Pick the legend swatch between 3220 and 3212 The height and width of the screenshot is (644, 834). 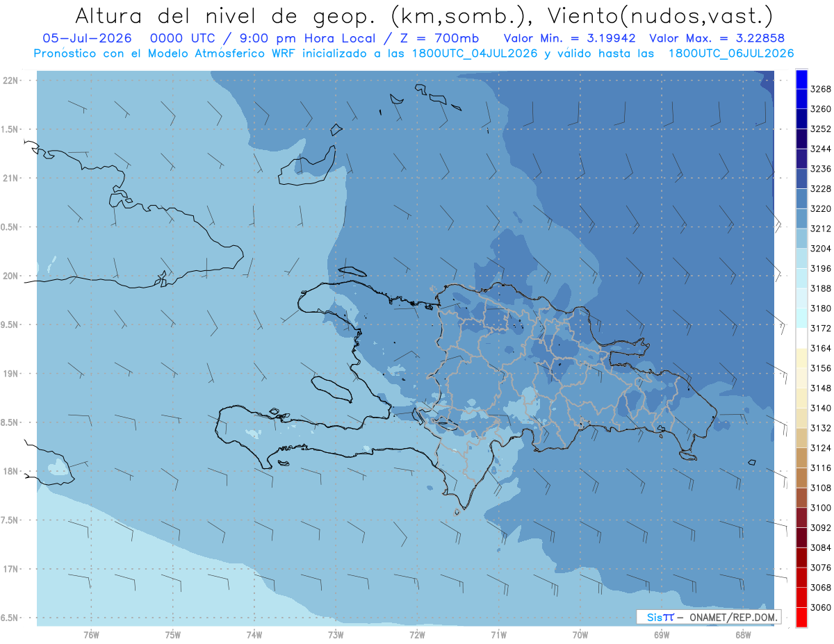pyautogui.click(x=801, y=219)
